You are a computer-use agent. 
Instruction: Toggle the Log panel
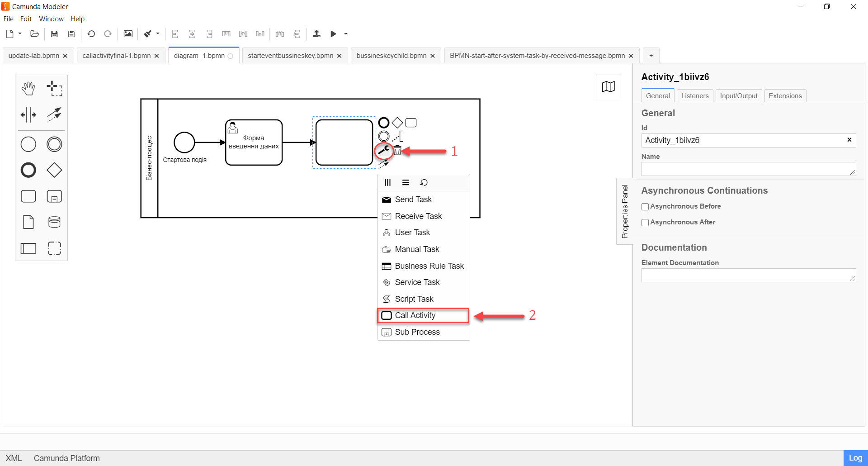coord(855,458)
